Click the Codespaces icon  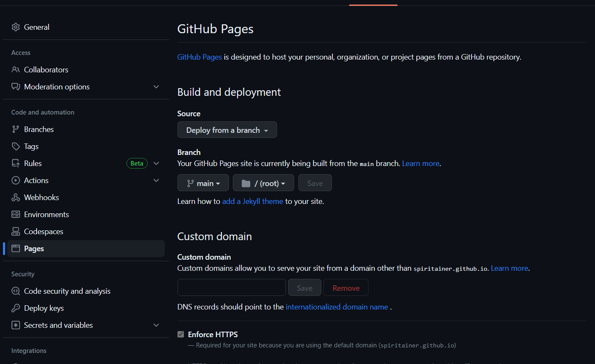tap(16, 232)
